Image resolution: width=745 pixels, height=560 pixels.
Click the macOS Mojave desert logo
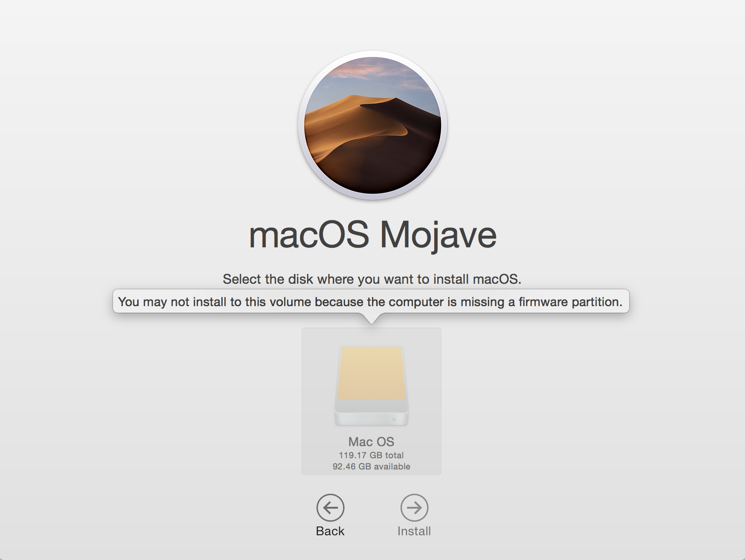point(372,125)
